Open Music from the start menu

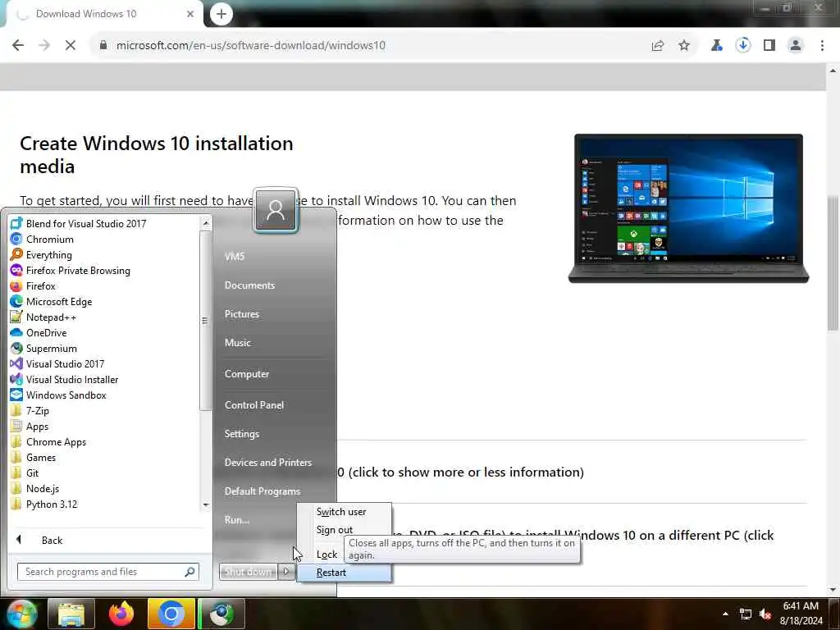[237, 342]
